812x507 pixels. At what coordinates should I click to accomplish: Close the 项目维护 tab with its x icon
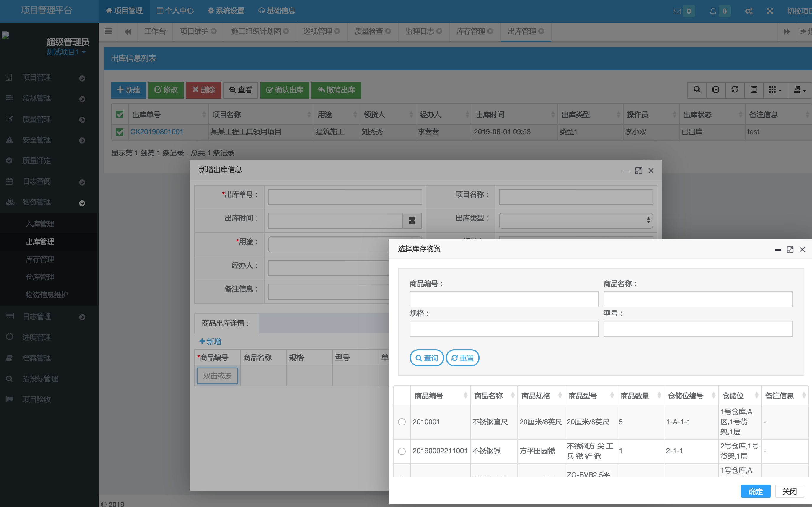[x=213, y=31]
